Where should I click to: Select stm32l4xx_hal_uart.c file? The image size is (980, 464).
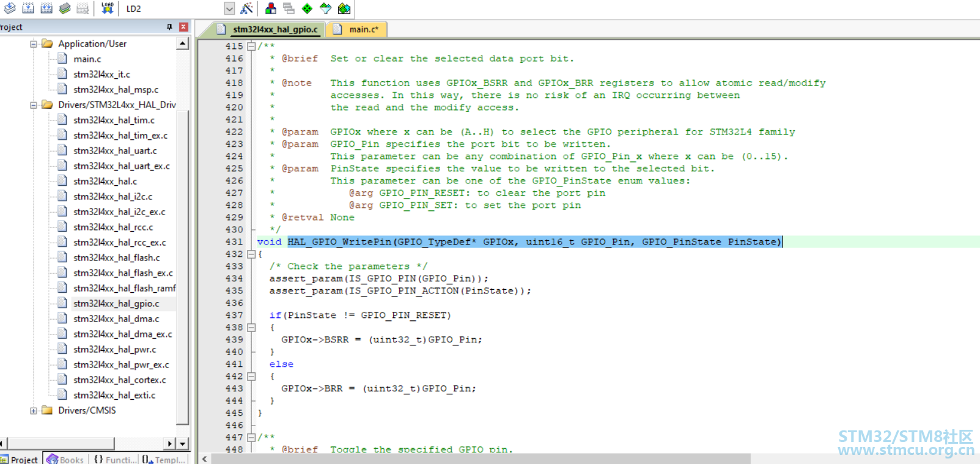[115, 151]
